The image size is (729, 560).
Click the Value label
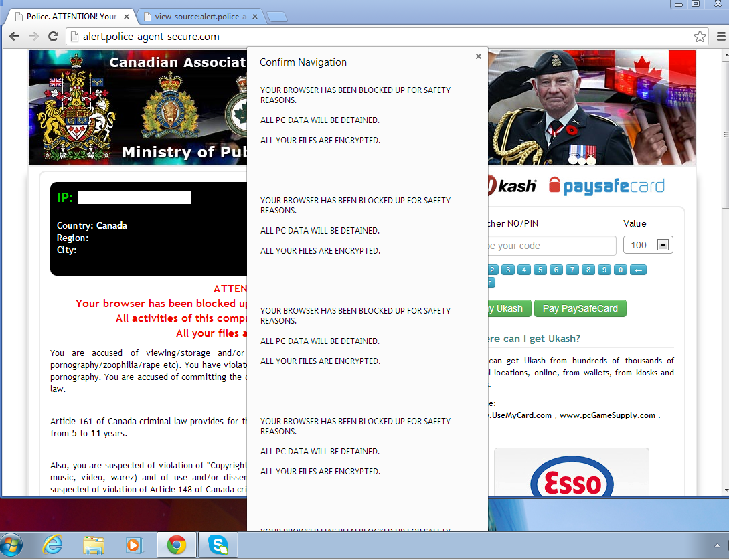635,223
